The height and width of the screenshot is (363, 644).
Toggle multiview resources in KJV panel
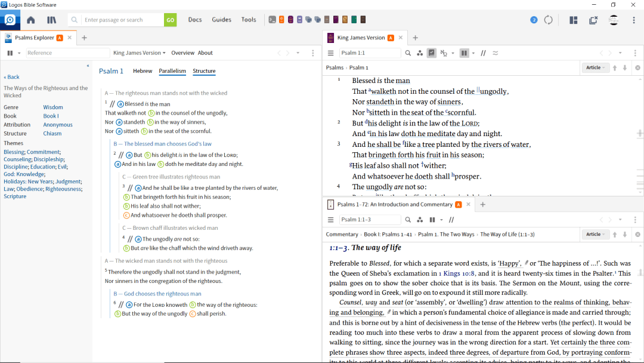(x=464, y=53)
